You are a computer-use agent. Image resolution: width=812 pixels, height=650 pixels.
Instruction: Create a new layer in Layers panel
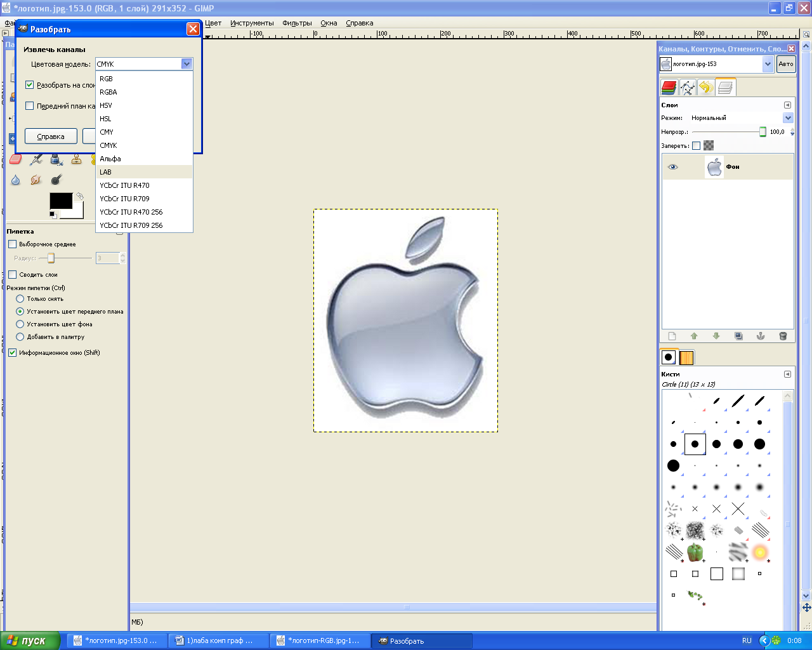(x=672, y=336)
